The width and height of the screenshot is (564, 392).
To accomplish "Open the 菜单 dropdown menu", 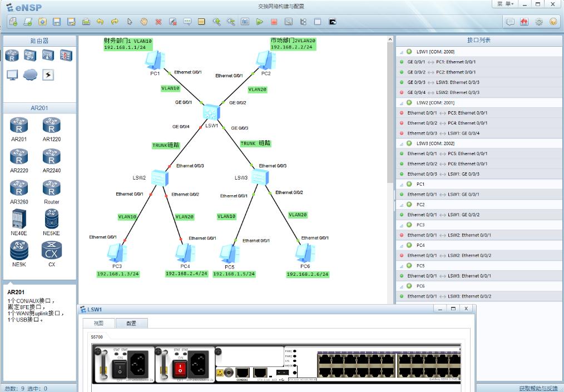I will [505, 4].
